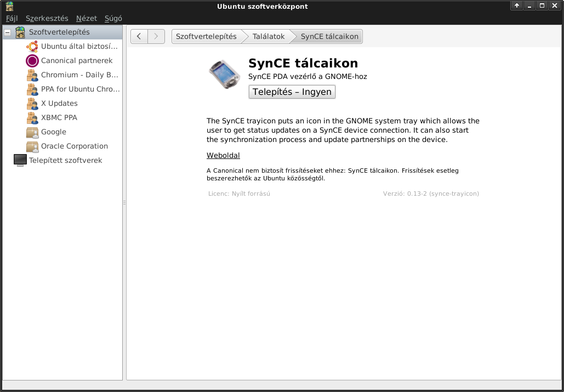The image size is (564, 392).
Task: Minimize the Ubuntu szoftverközpont window
Action: (529, 5)
